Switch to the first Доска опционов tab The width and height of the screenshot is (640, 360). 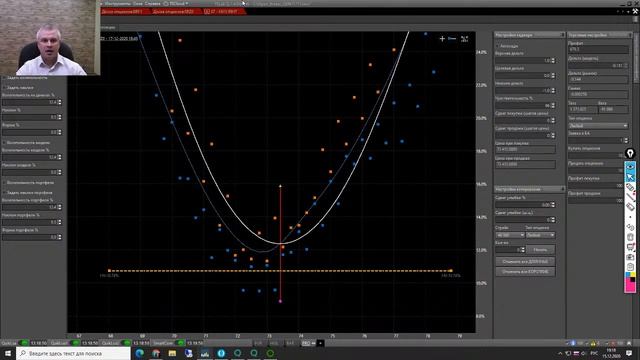122,11
